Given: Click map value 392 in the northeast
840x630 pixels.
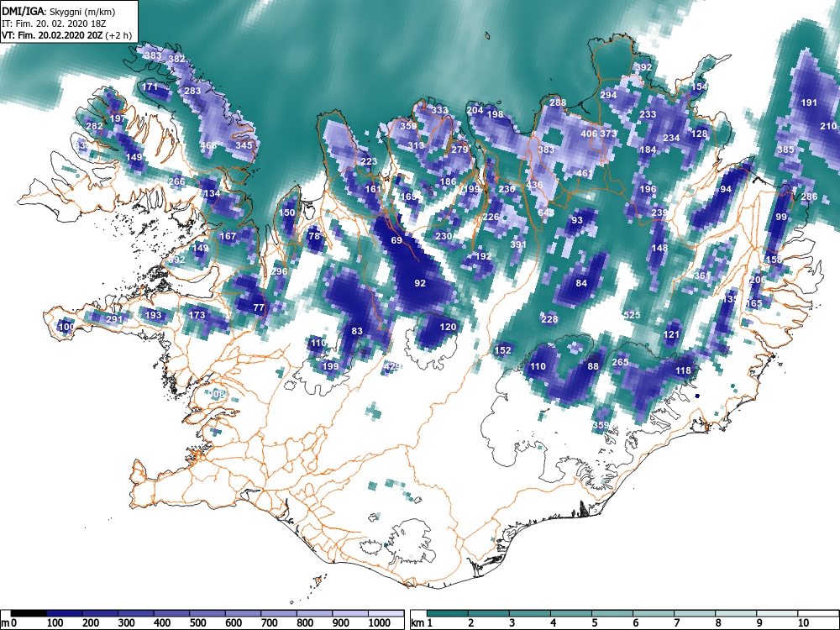Looking at the screenshot, I should 643,67.
